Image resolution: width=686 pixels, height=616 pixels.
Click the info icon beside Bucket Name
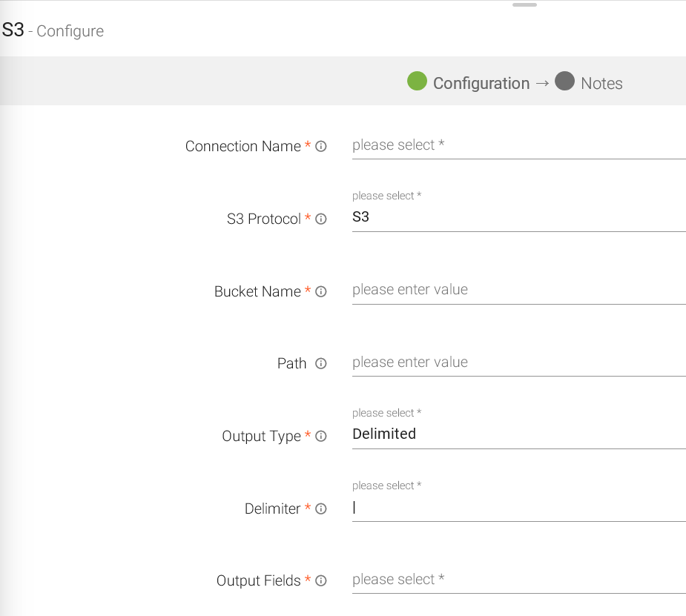(x=321, y=292)
